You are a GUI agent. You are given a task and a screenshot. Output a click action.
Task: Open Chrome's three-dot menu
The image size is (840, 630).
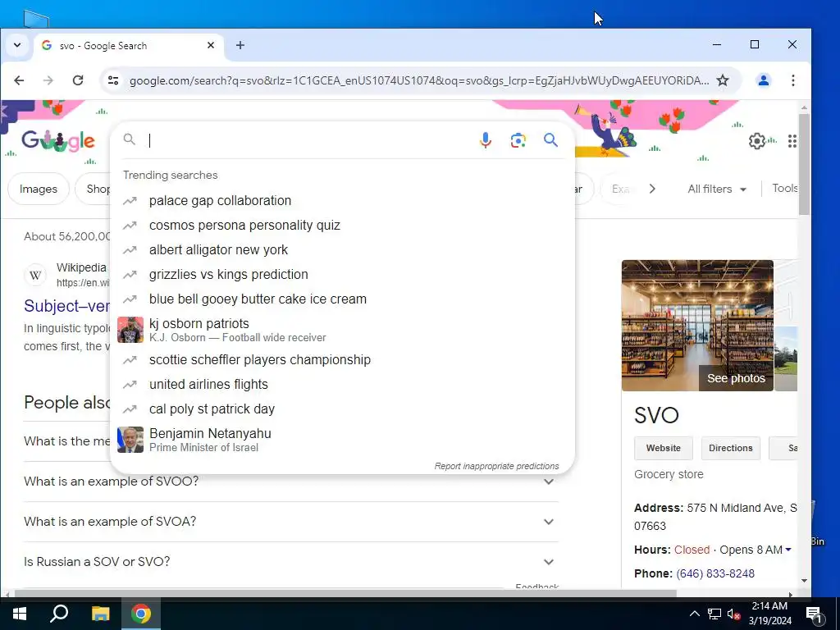793,80
